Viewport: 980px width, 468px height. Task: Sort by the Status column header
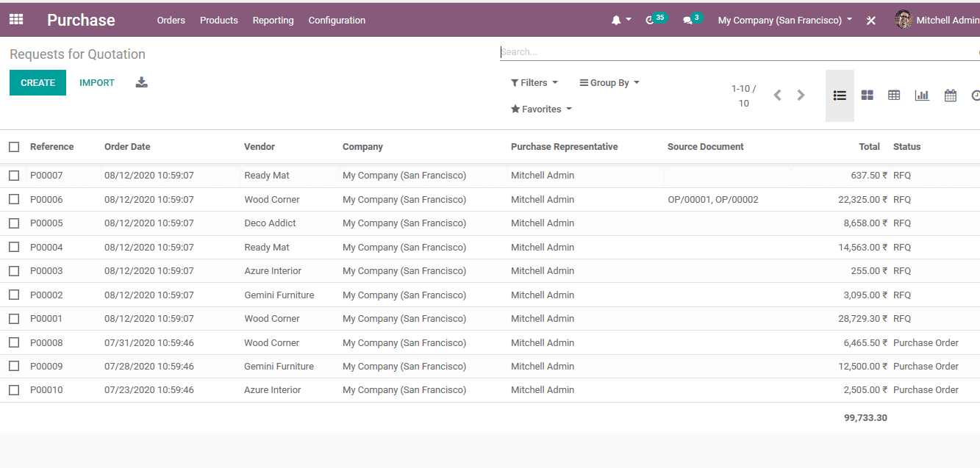906,147
